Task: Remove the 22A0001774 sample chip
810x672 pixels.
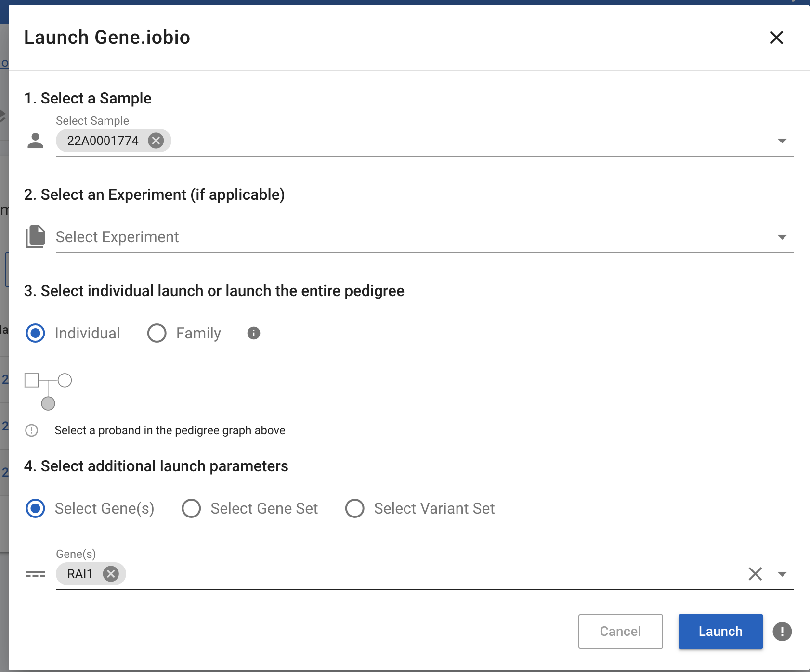Action: [x=156, y=141]
